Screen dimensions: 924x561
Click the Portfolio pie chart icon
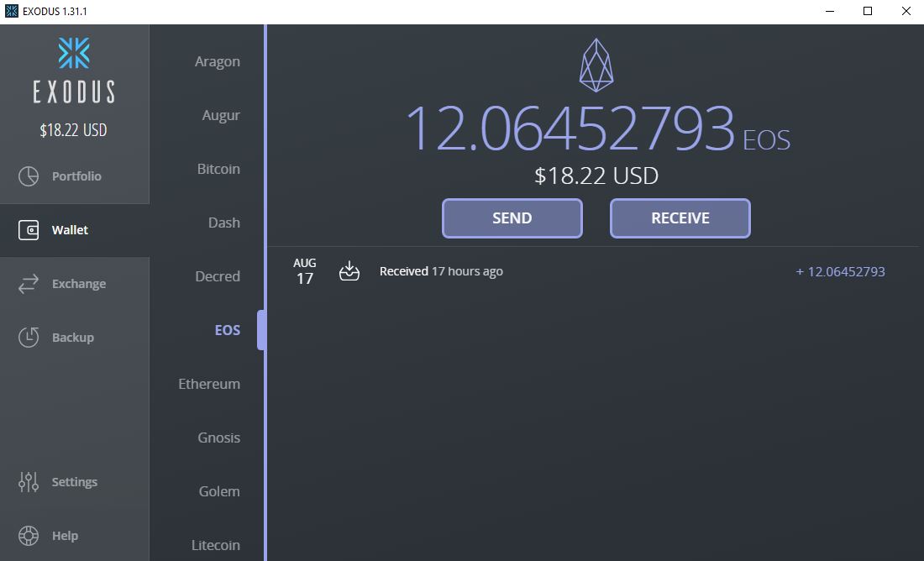tap(29, 176)
